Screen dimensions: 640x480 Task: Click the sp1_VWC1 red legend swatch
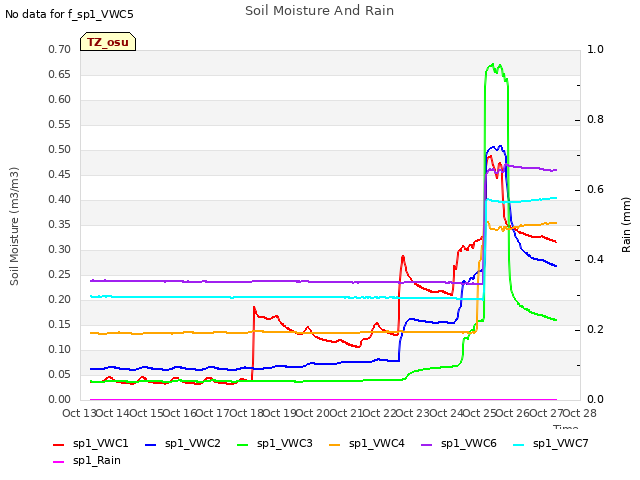(x=59, y=444)
